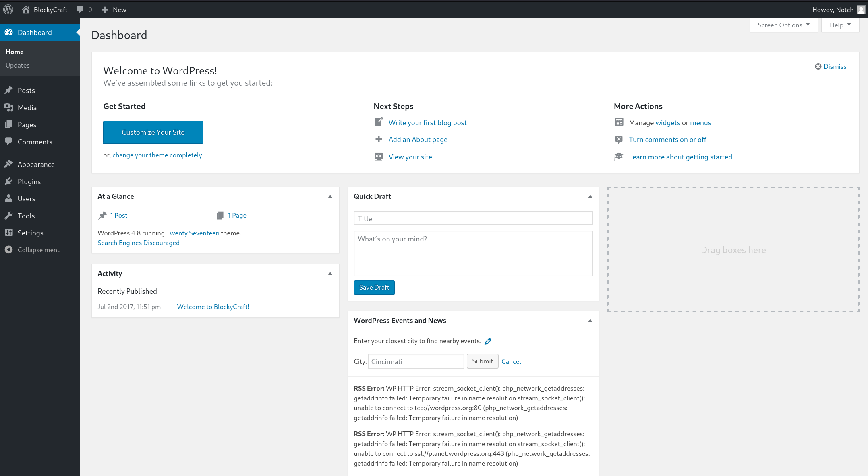Open the Search Engines Discouraged link
This screenshot has height=476, width=868.
[139, 243]
